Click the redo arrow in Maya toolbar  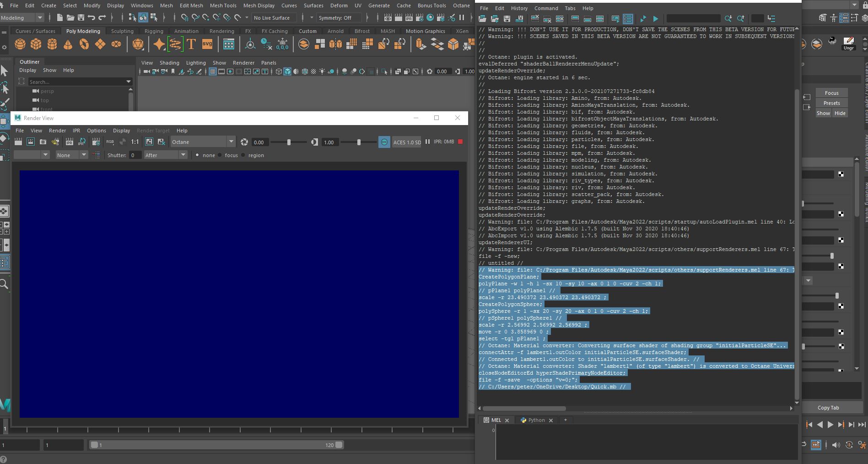(102, 18)
